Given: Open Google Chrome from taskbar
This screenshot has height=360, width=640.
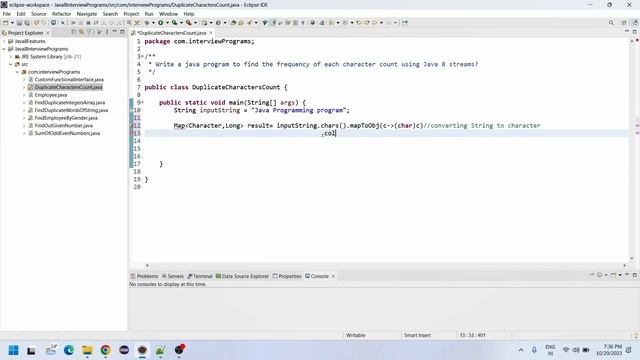Looking at the screenshot, I should (x=106, y=350).
